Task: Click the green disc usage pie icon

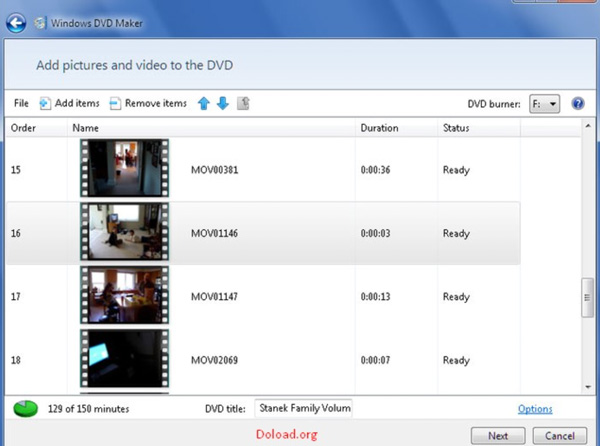Action: tap(26, 409)
